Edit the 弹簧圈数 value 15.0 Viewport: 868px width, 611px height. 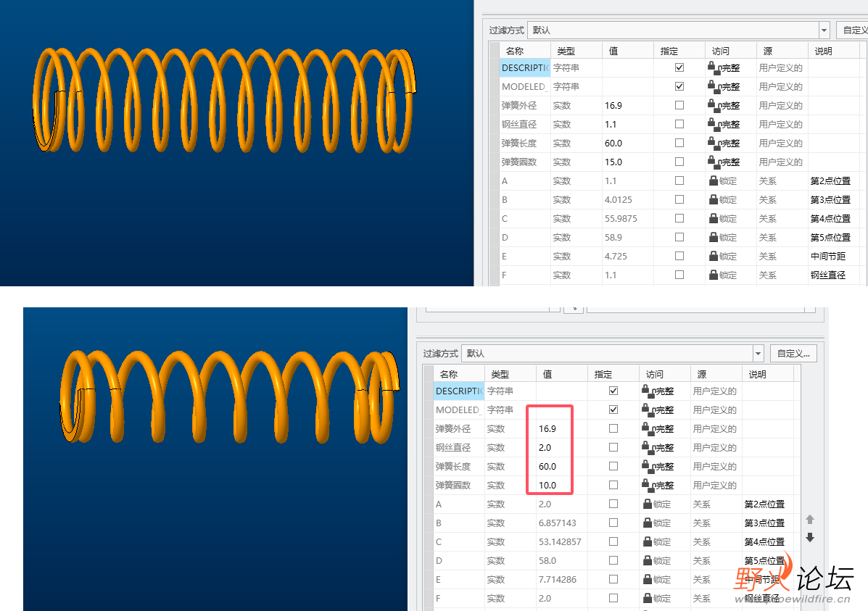(x=628, y=162)
